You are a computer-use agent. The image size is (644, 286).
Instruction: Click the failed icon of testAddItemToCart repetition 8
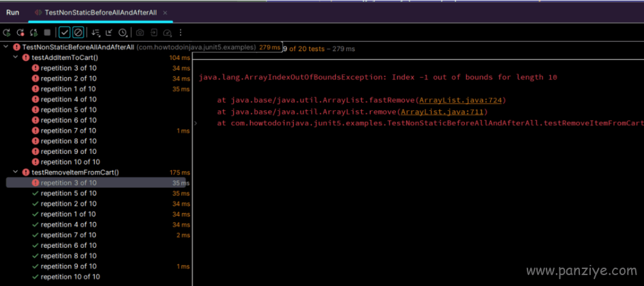click(35, 141)
